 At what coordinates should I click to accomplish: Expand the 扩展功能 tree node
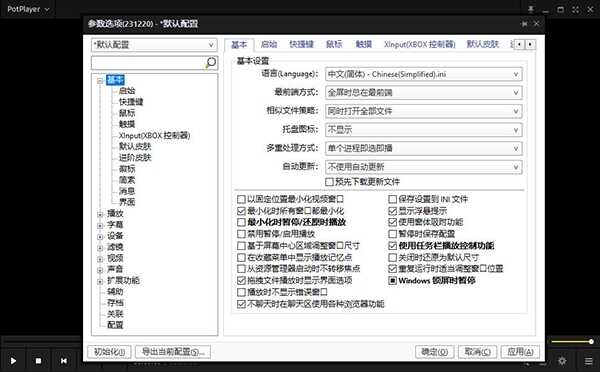(x=100, y=281)
